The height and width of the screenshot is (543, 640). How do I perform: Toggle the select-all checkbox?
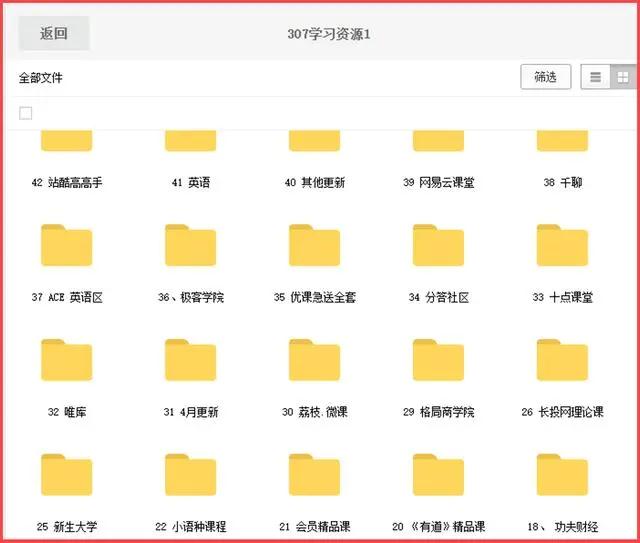click(x=26, y=113)
